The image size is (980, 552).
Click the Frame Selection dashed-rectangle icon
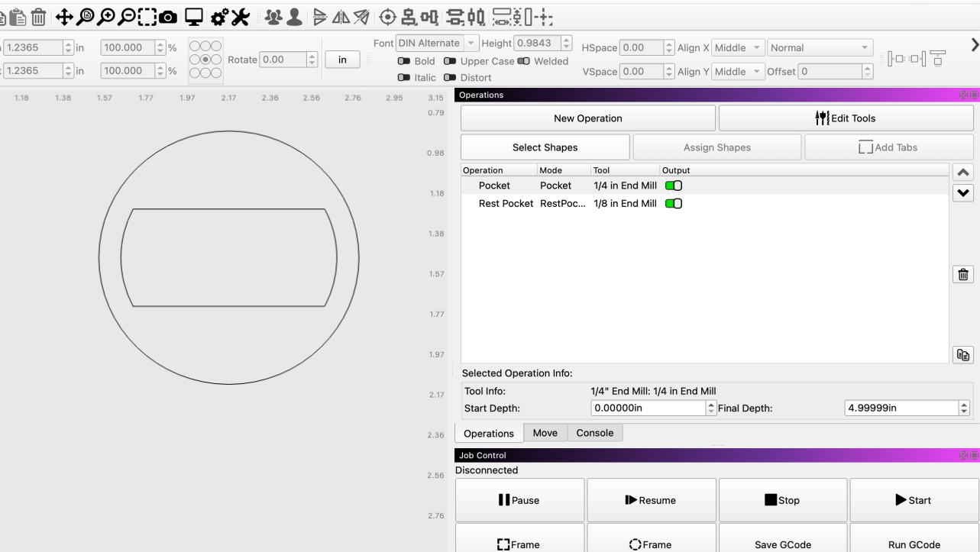(147, 17)
